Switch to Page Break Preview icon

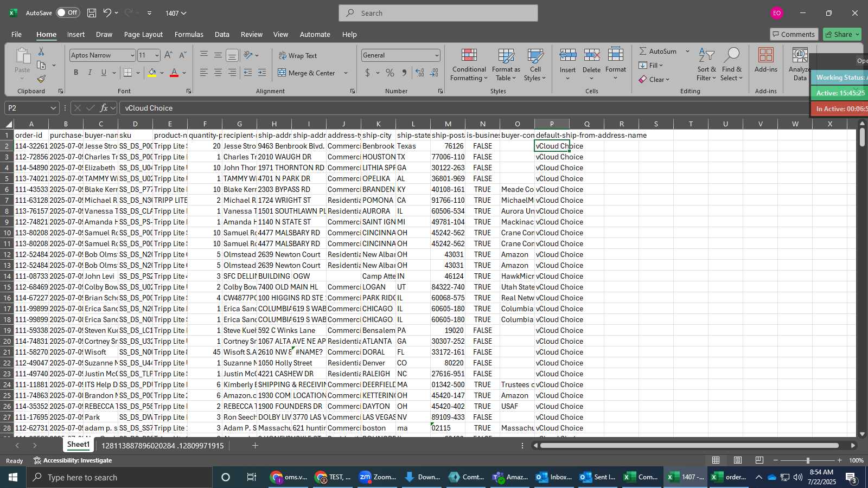[x=759, y=460]
